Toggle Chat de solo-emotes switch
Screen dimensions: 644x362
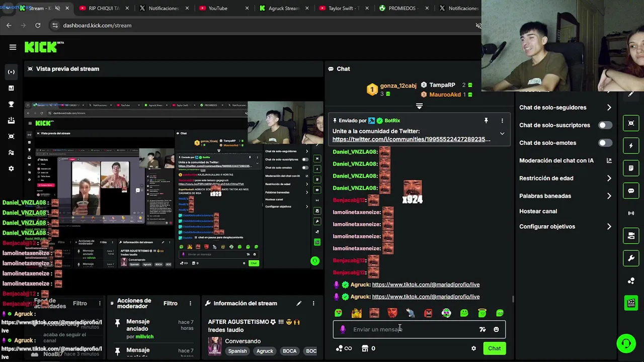click(x=605, y=143)
